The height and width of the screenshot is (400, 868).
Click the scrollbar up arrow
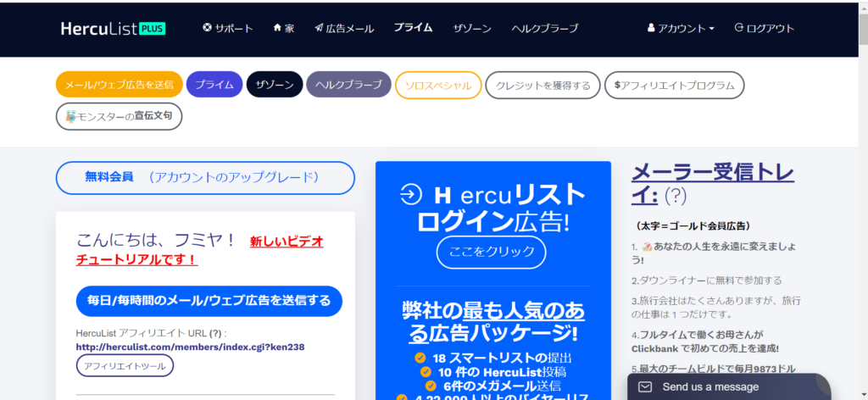click(863, 7)
